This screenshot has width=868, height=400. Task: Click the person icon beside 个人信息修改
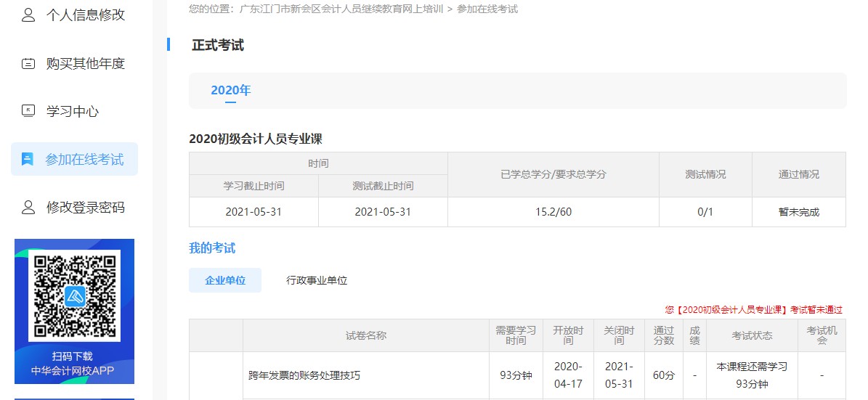tap(28, 15)
